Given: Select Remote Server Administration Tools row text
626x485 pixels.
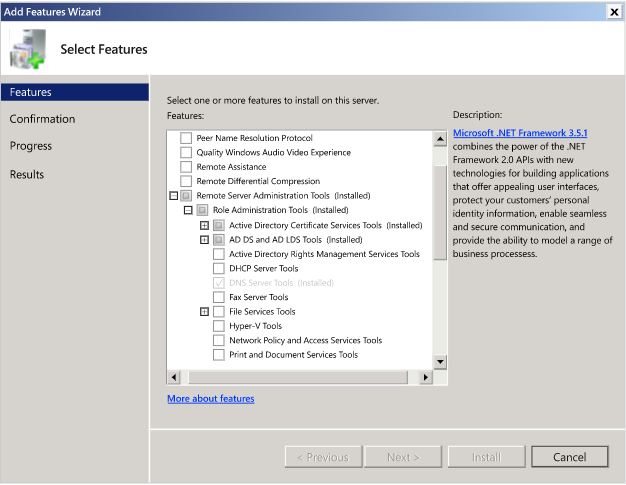Looking at the screenshot, I should tap(283, 196).
